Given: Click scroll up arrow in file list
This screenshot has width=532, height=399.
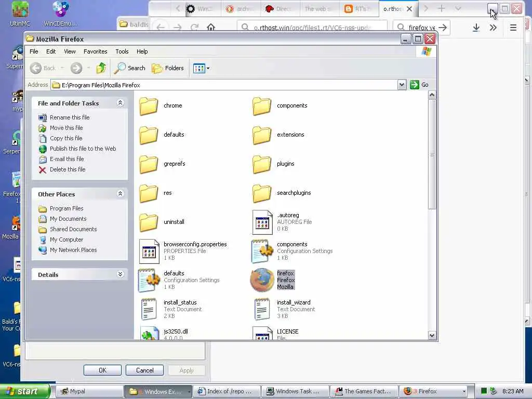Looking at the screenshot, I should pos(432,96).
